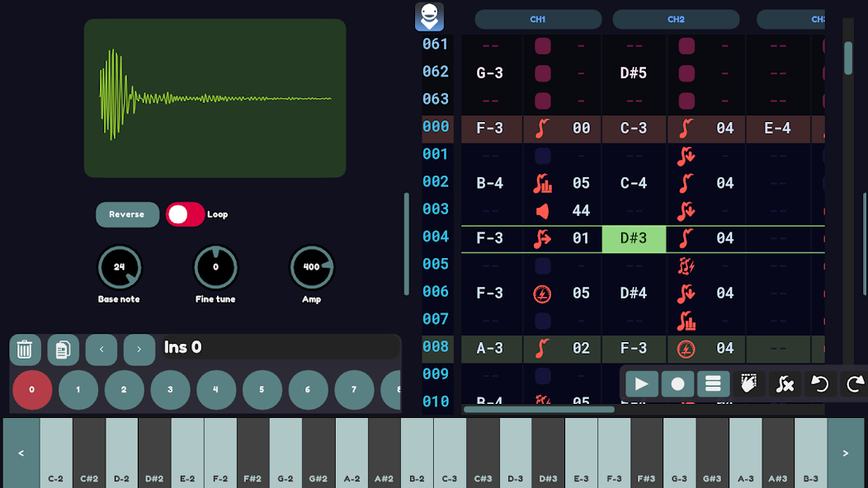Click the Reverse button
Image resolution: width=868 pixels, height=488 pixels.
(x=127, y=214)
